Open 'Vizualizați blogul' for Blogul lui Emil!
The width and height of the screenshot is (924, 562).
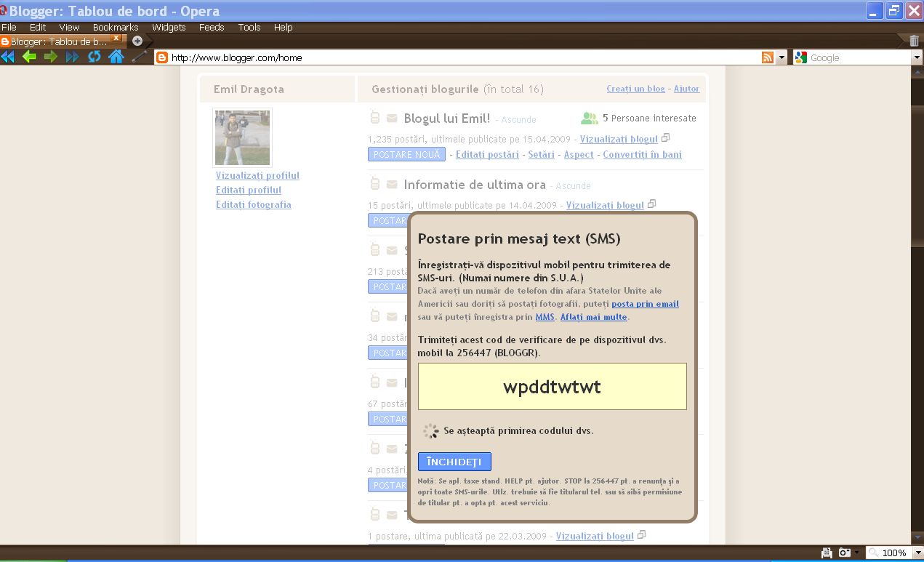click(619, 139)
